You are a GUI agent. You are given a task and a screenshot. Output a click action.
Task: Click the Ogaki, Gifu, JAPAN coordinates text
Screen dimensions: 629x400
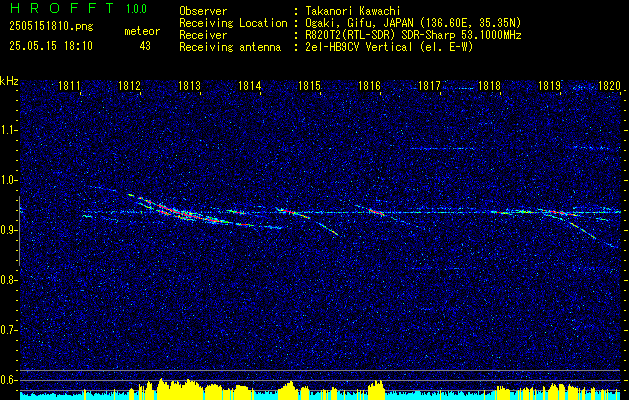413,23
